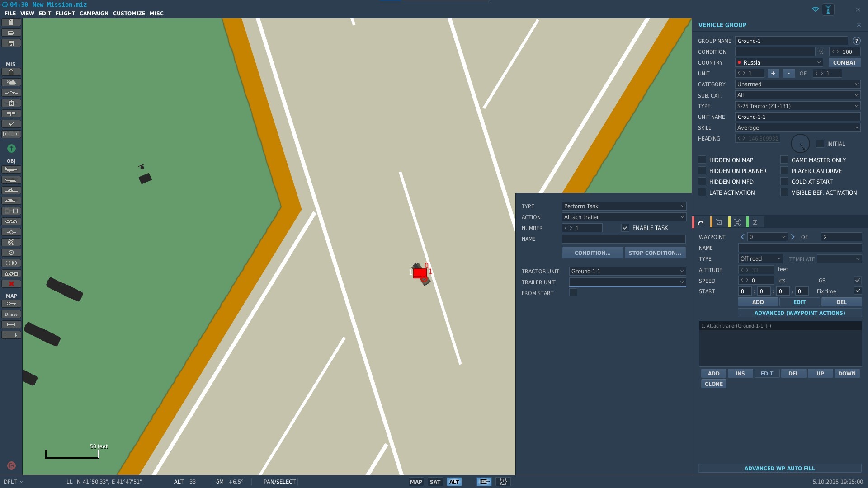Open the weather settings icon

tap(11, 82)
